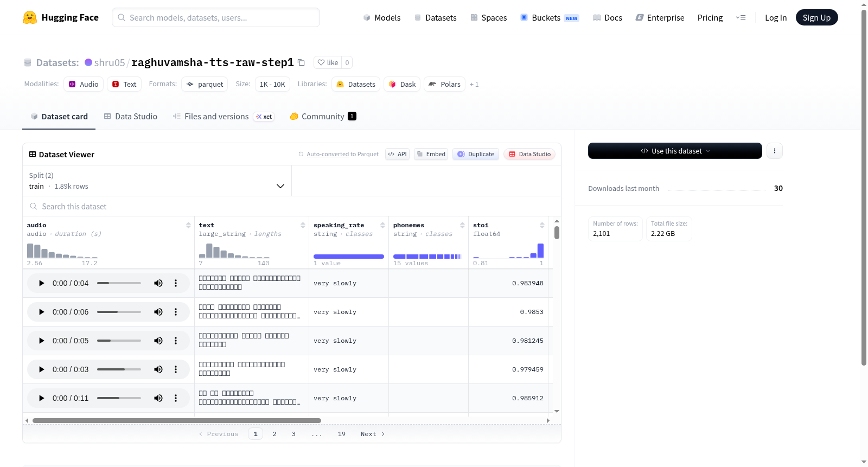The height and width of the screenshot is (467, 868).
Task: Open more options for 0:06 audio
Action: (x=176, y=312)
